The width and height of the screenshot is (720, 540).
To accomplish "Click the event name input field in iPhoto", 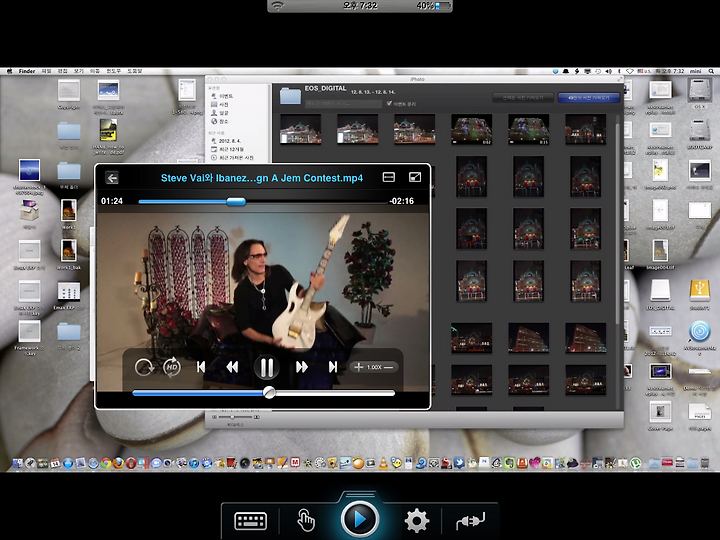I will click(x=343, y=104).
